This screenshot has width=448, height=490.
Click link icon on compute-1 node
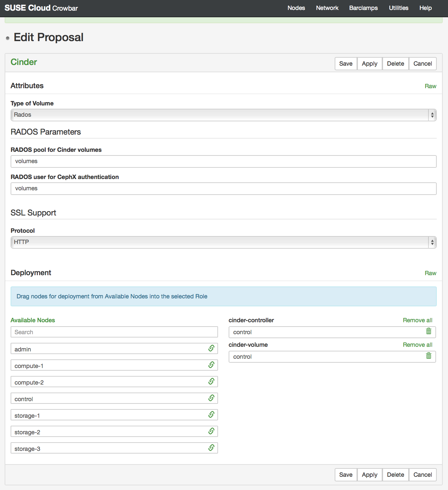211,365
